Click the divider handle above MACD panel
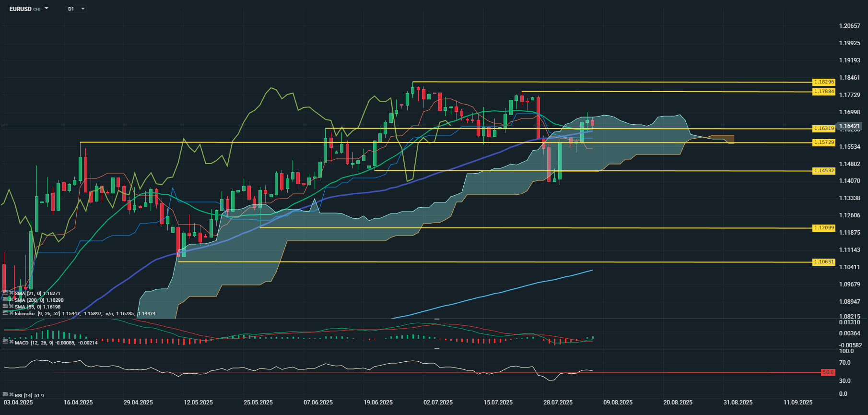The height and width of the screenshot is (415, 868). coord(437,319)
